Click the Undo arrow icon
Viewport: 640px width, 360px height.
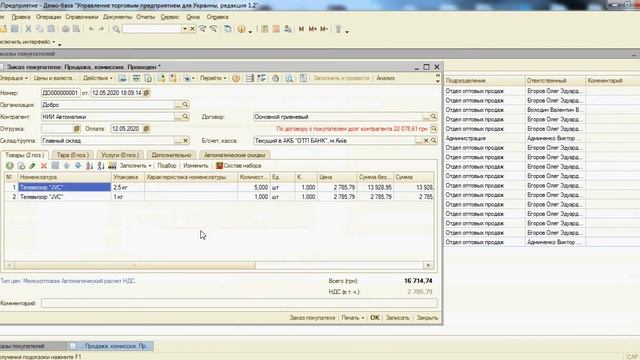pyautogui.click(x=91, y=29)
